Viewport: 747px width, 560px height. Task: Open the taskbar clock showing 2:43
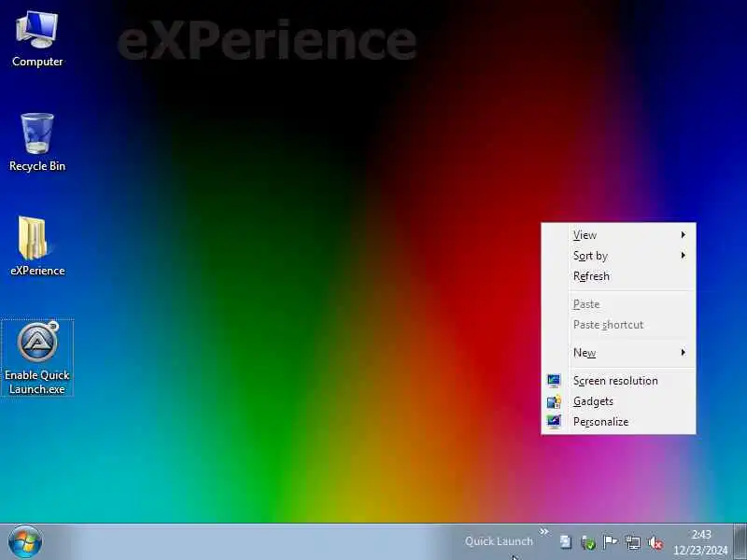pos(701,542)
